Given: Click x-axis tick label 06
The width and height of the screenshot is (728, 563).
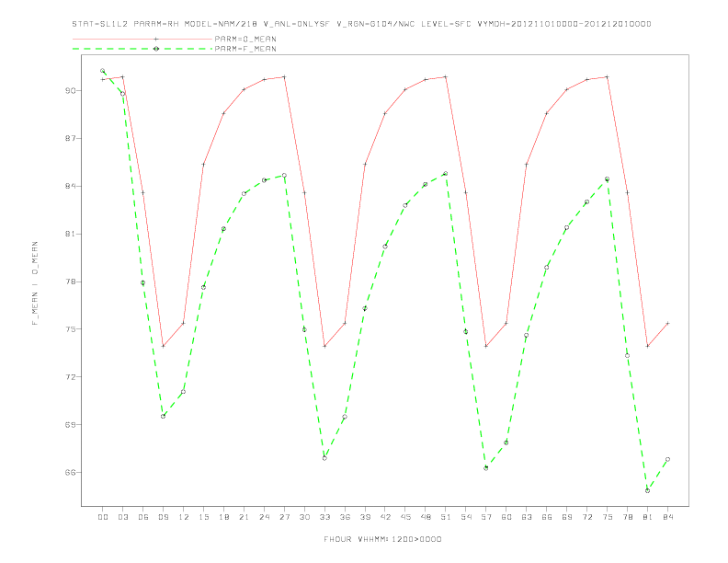Looking at the screenshot, I should [143, 517].
